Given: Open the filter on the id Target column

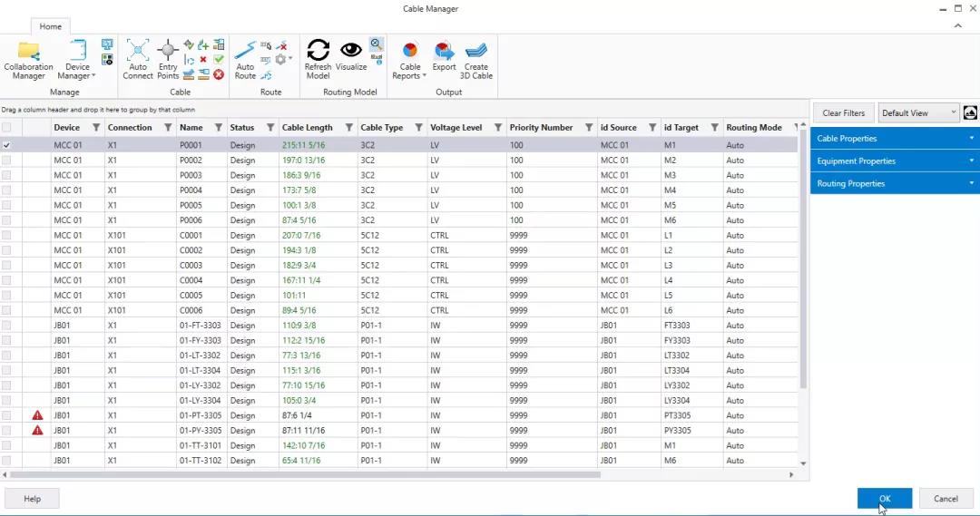Looking at the screenshot, I should click(x=714, y=128).
